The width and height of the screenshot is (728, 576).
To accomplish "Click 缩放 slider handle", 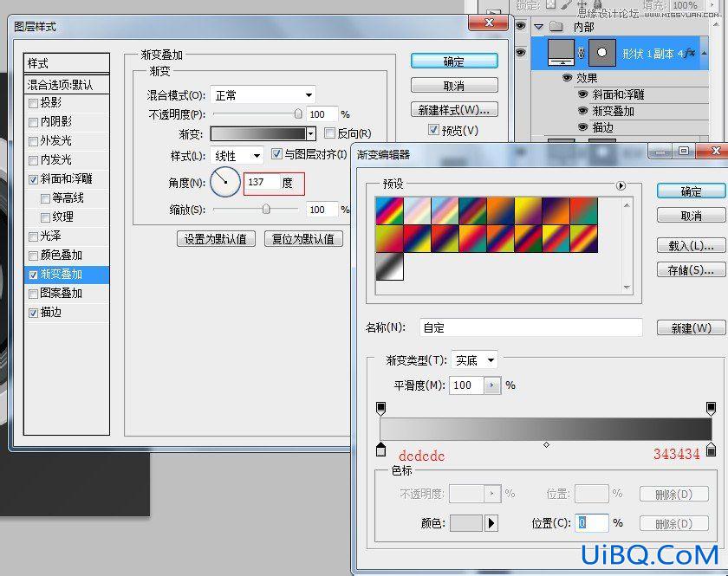I will [266, 210].
